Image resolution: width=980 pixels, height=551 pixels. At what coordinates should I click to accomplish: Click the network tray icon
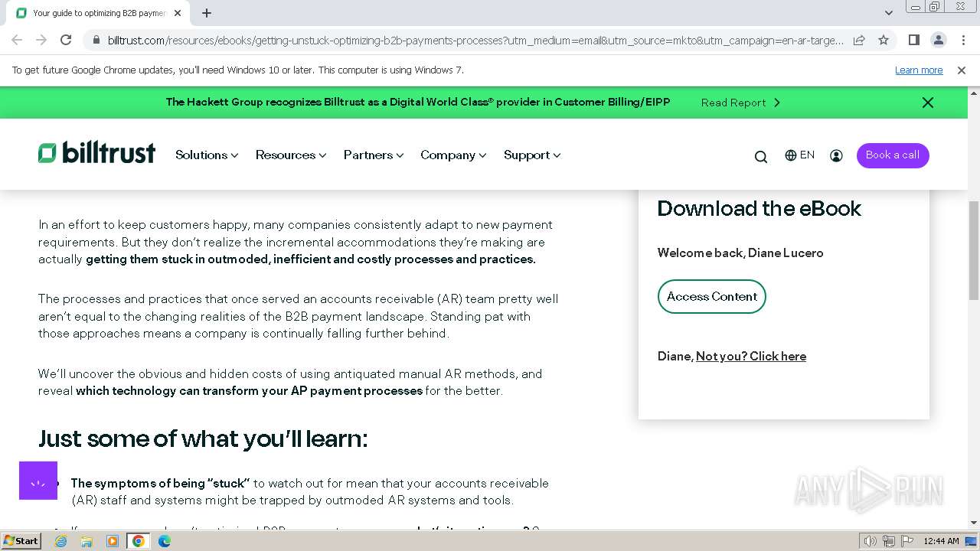coord(888,541)
